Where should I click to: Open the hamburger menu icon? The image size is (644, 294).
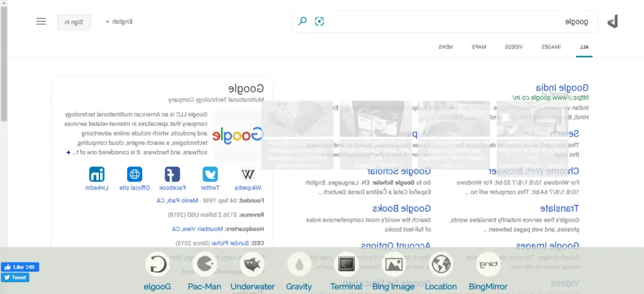41,21
